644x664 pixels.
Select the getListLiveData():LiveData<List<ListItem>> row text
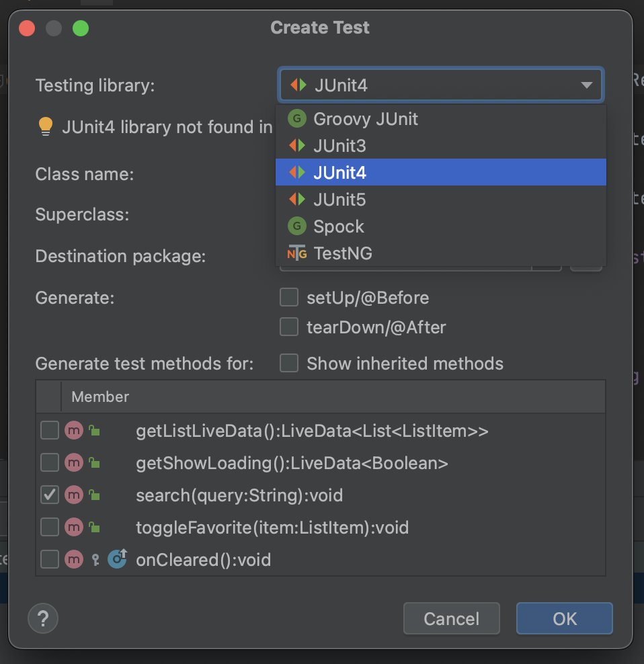pyautogui.click(x=312, y=431)
